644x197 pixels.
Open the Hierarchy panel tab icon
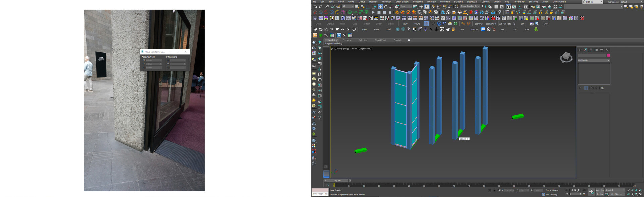click(x=591, y=50)
